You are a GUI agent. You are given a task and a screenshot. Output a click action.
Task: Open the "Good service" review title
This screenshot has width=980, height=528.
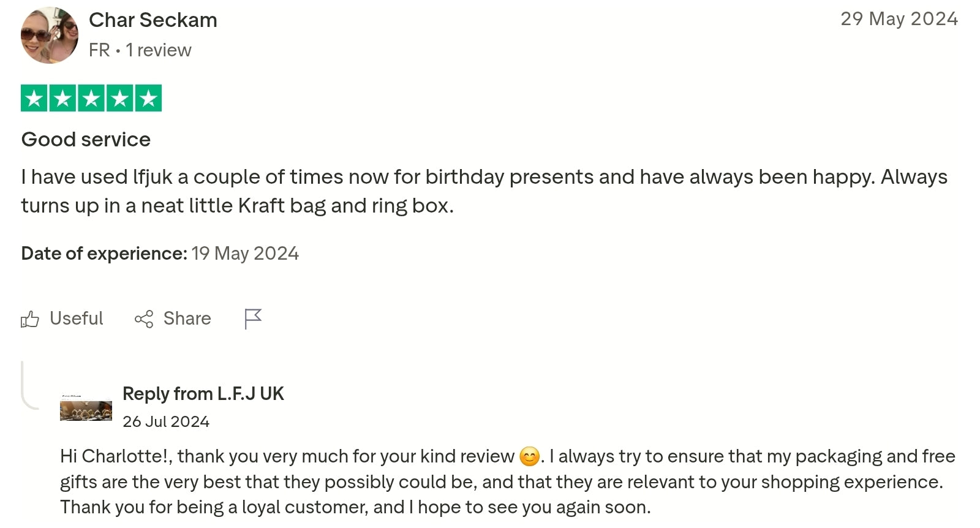tap(86, 140)
